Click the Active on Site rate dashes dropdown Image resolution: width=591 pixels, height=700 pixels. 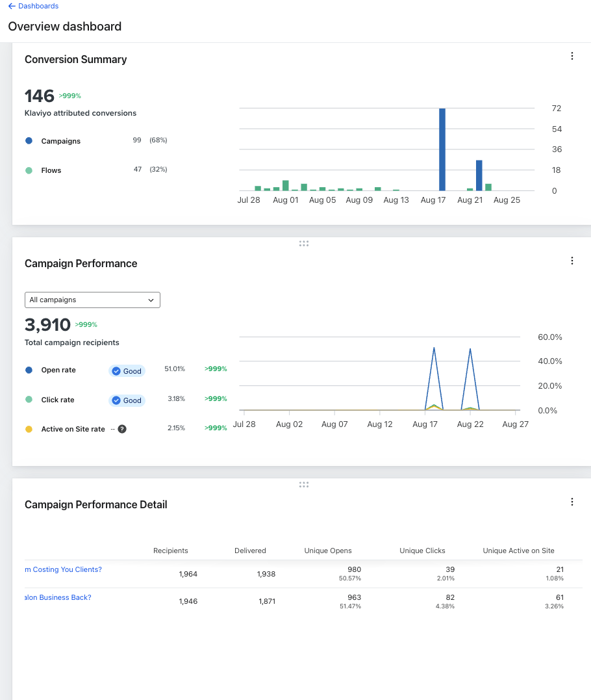pyautogui.click(x=114, y=428)
